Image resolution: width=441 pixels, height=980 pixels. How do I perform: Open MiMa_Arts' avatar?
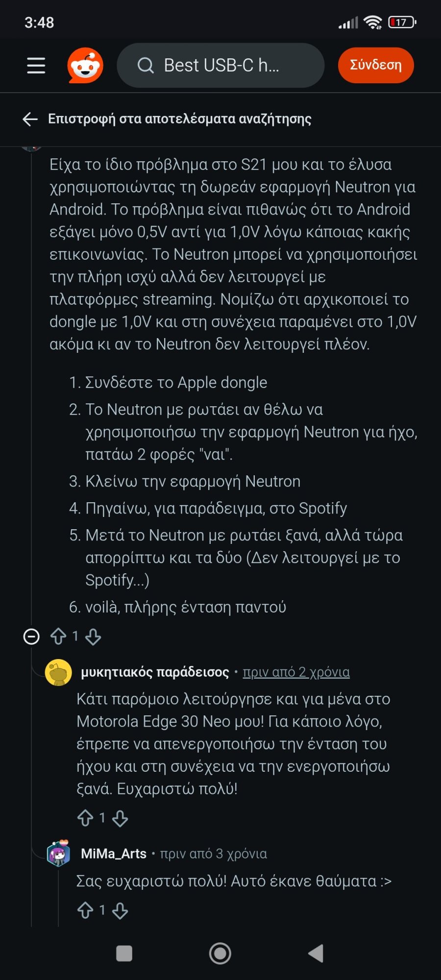pyautogui.click(x=59, y=853)
